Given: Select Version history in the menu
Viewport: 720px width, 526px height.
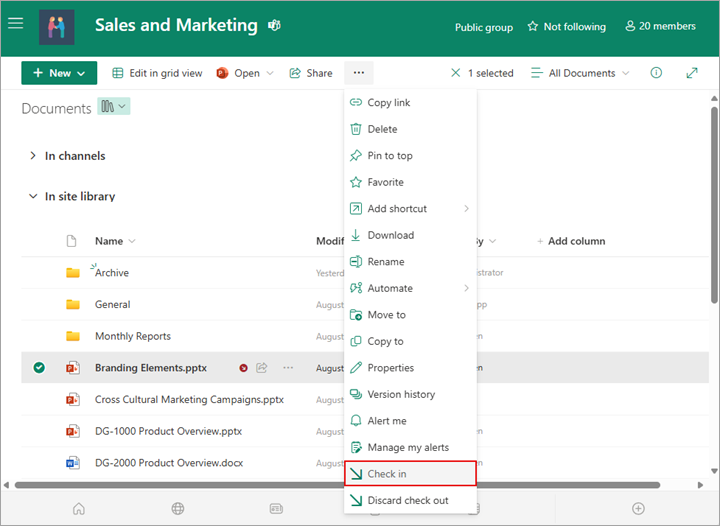Looking at the screenshot, I should 400,394.
